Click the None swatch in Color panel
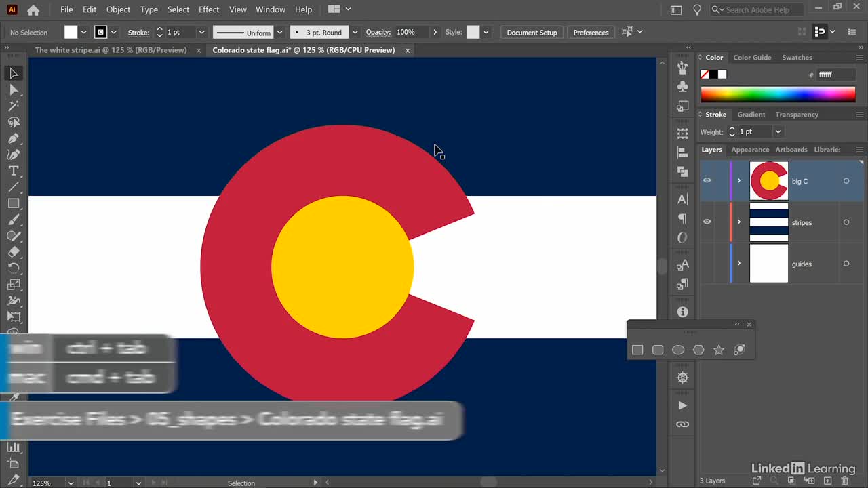Screen dimensions: 868x488 coord(705,75)
